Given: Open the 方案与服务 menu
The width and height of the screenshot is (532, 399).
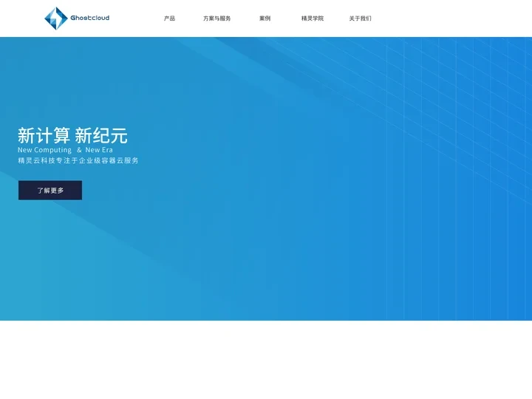Looking at the screenshot, I should 216,18.
